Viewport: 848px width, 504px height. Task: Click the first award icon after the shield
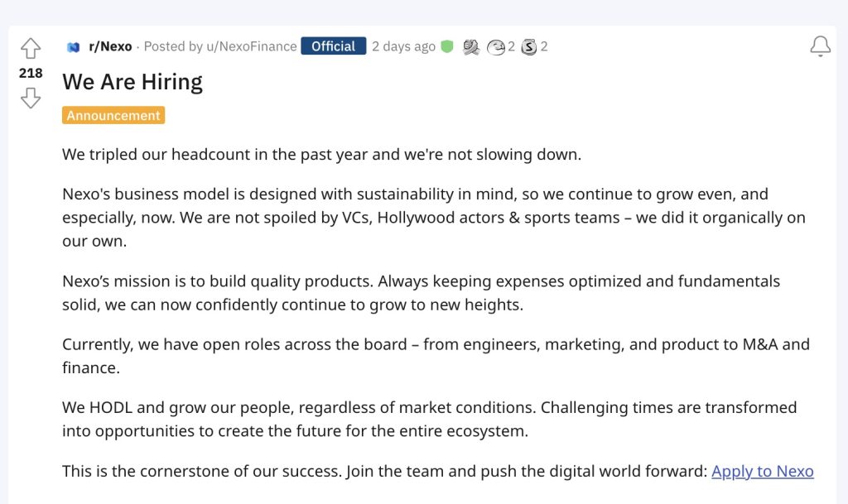pos(471,47)
